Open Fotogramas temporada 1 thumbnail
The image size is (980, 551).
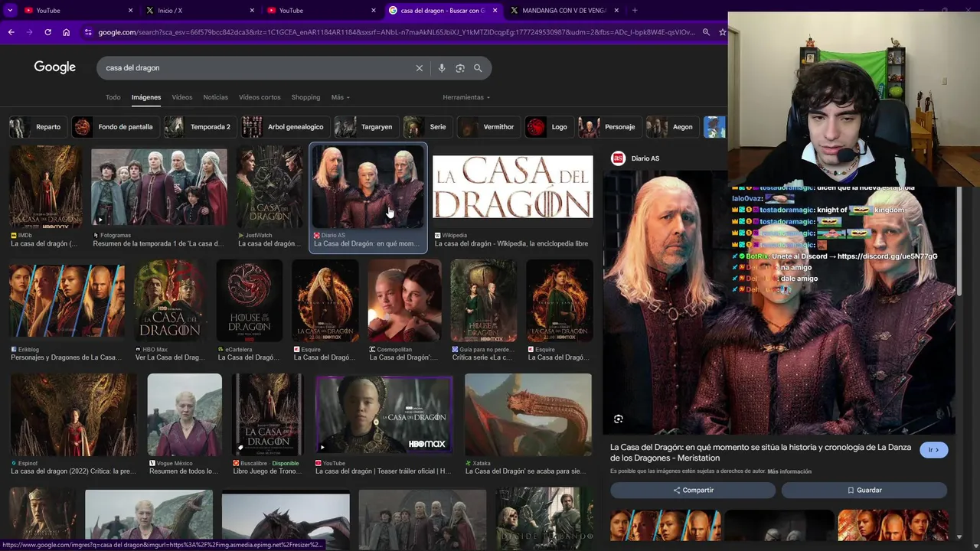point(159,187)
